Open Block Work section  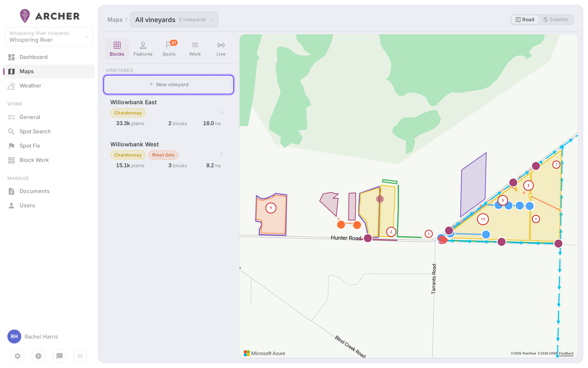[x=49, y=160]
